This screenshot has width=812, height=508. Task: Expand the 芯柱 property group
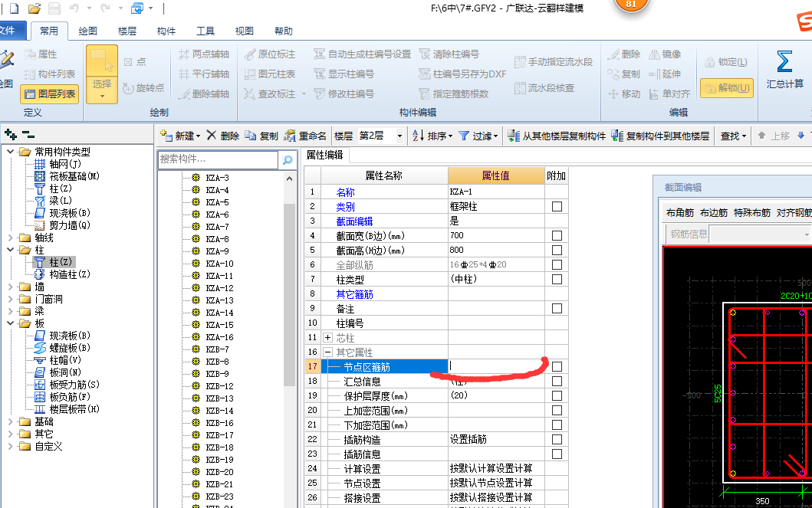coord(327,338)
